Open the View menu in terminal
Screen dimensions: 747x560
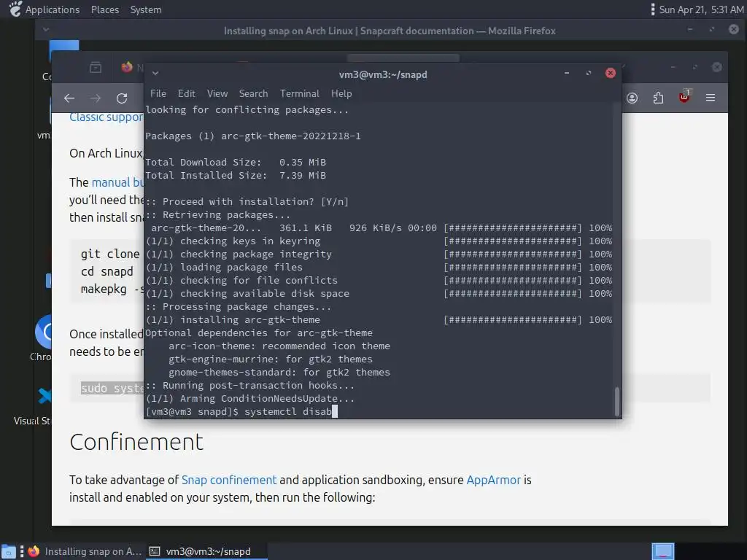tap(217, 93)
